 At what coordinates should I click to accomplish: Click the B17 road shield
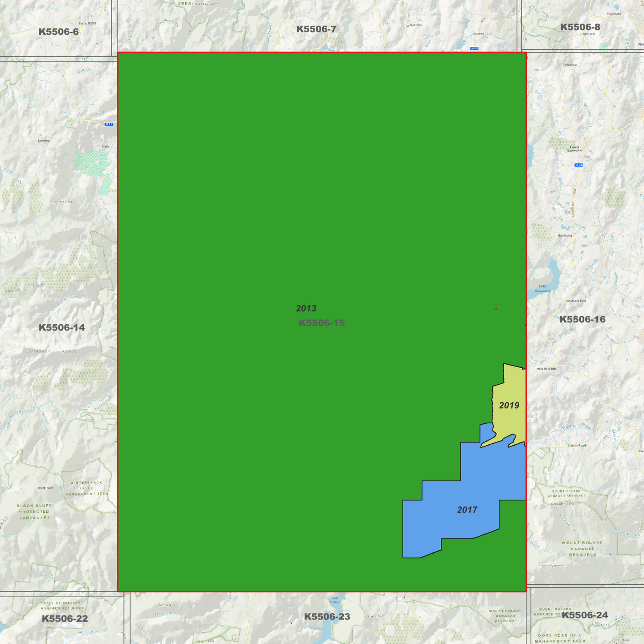tap(109, 124)
